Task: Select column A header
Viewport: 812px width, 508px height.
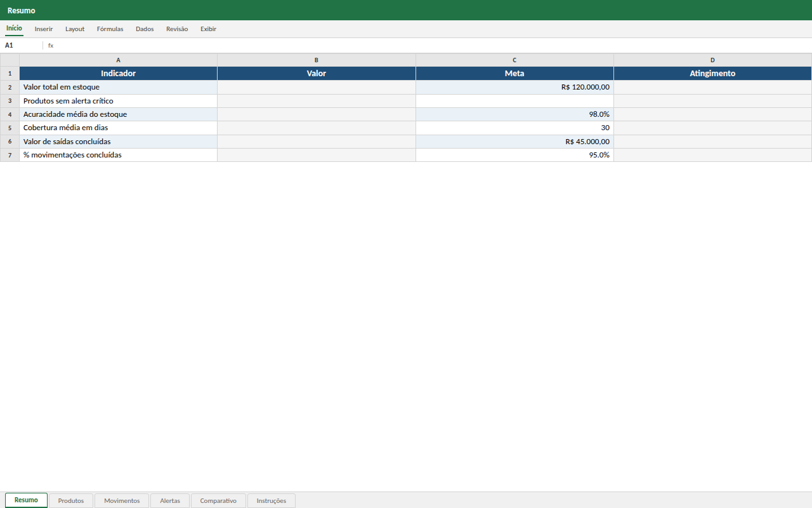Action: point(119,60)
